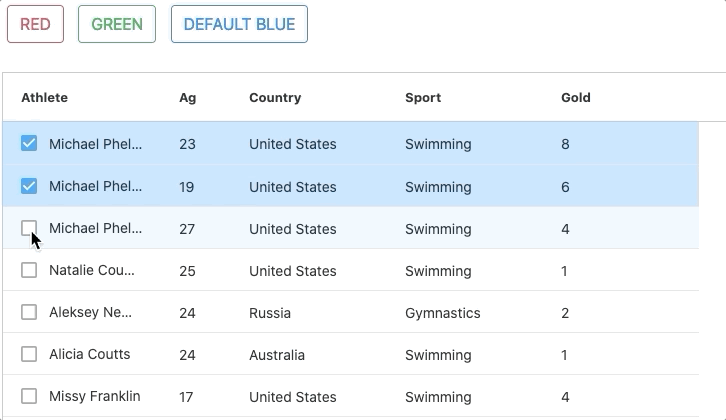This screenshot has height=420, width=726.
Task: Sort by the Gold column header
Action: click(576, 98)
